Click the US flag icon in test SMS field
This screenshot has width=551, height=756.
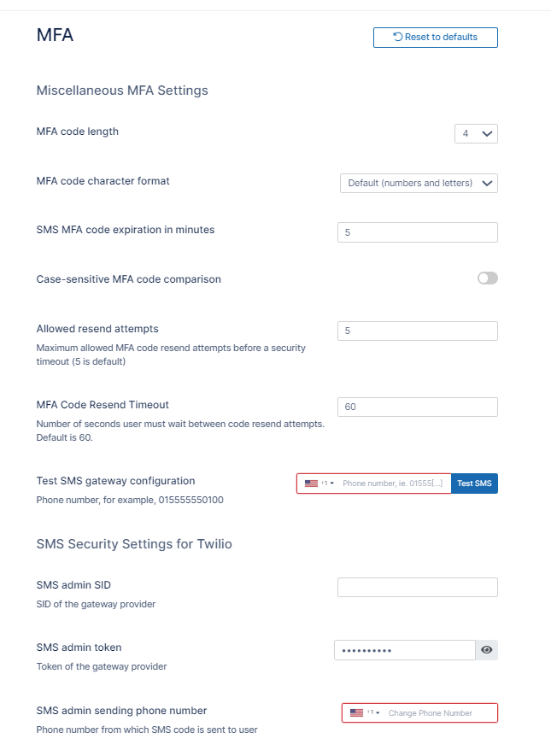point(311,483)
